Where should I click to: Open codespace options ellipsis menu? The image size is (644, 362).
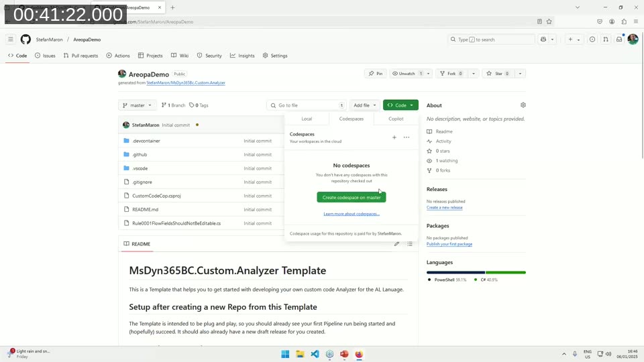(407, 137)
